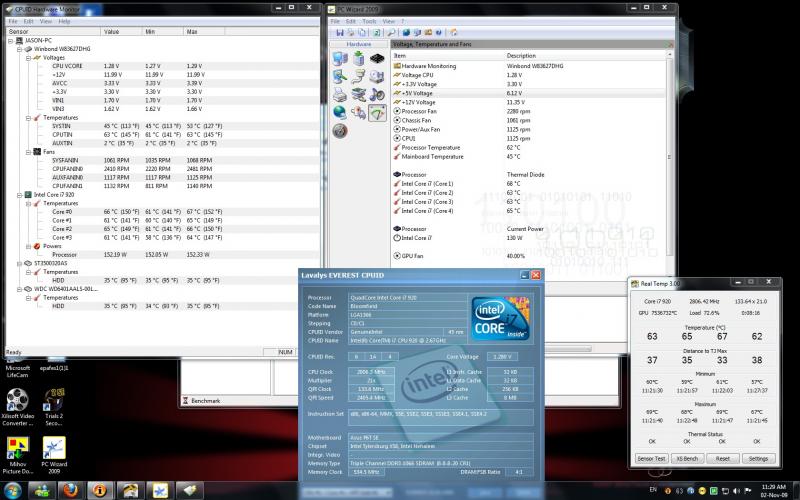Click the Save icon in PC Wizard toolbar

click(x=340, y=32)
